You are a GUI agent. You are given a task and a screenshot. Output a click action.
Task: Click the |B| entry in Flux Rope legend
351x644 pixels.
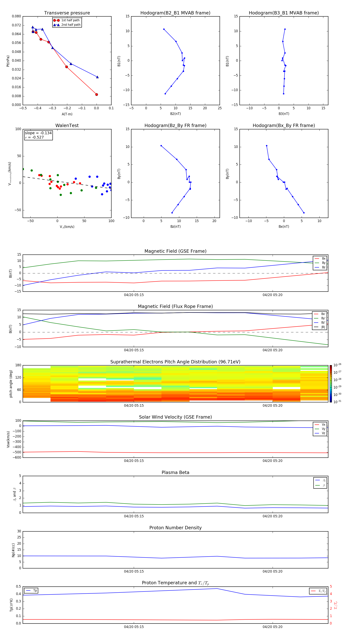coord(320,327)
